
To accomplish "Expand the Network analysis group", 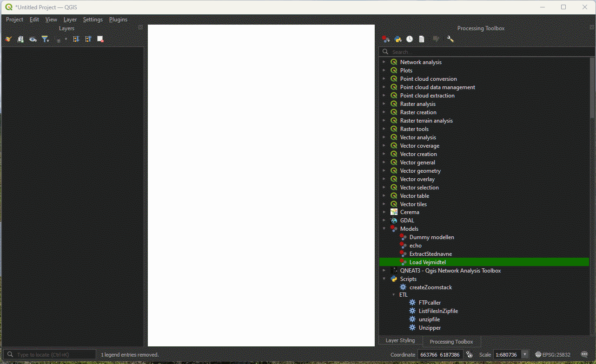I will [x=384, y=62].
